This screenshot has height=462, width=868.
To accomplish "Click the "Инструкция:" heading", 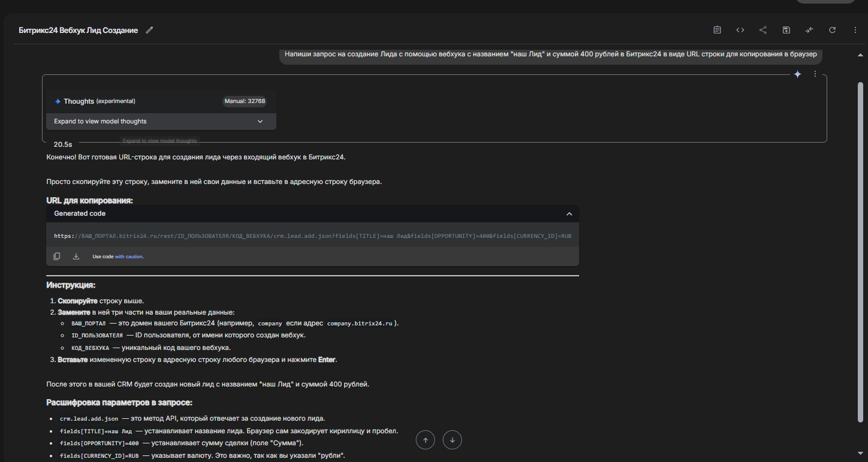I will [71, 285].
